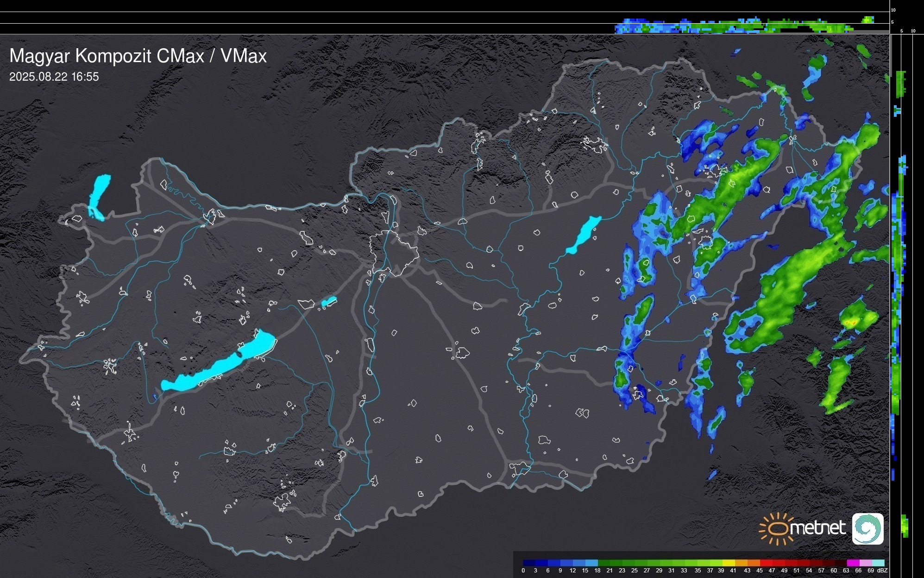Click the metnet logo text
Viewport: 924px width, 578px height.
point(817,528)
